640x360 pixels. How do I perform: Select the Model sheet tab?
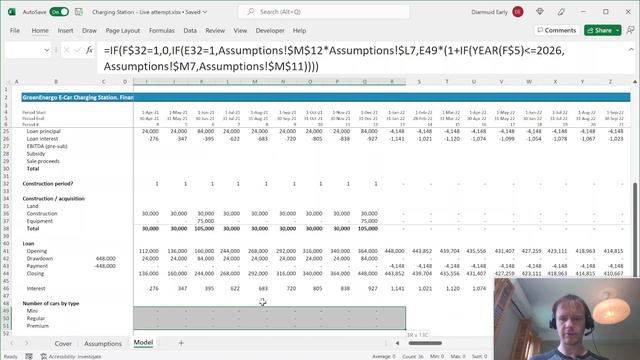pyautogui.click(x=143, y=343)
